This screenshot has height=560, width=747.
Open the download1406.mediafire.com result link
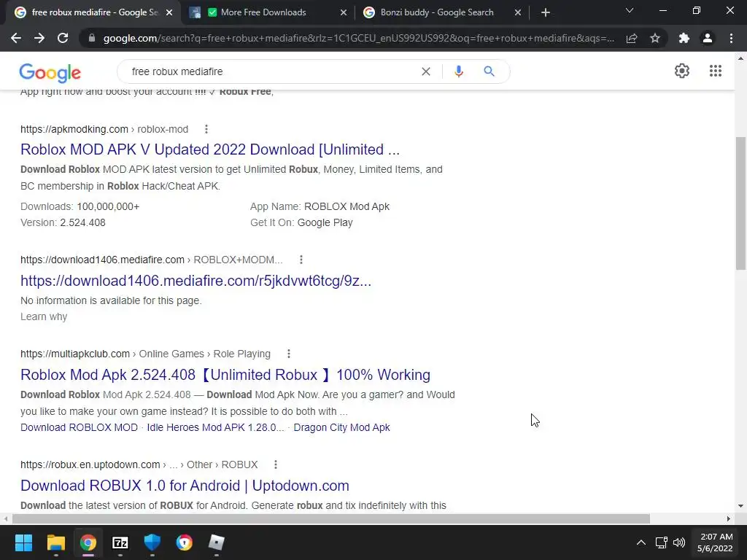[x=196, y=281]
